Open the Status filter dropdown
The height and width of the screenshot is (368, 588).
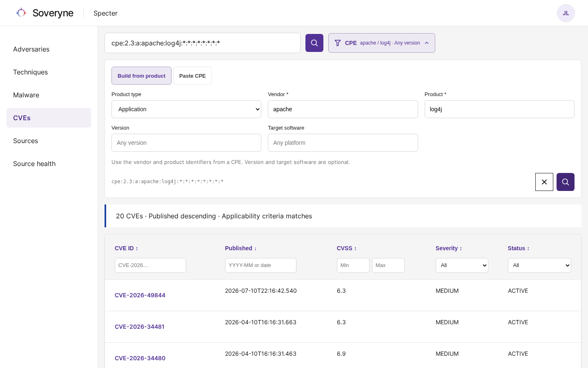pos(539,265)
